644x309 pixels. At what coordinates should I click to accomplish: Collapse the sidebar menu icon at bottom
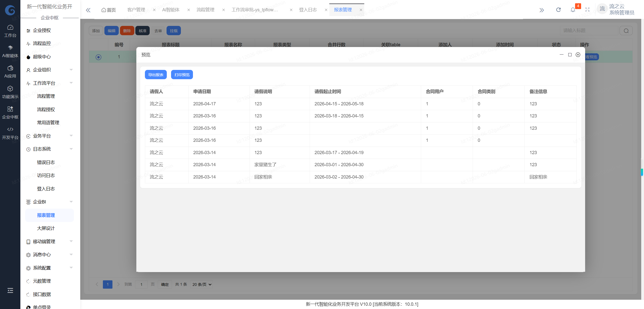click(10, 290)
